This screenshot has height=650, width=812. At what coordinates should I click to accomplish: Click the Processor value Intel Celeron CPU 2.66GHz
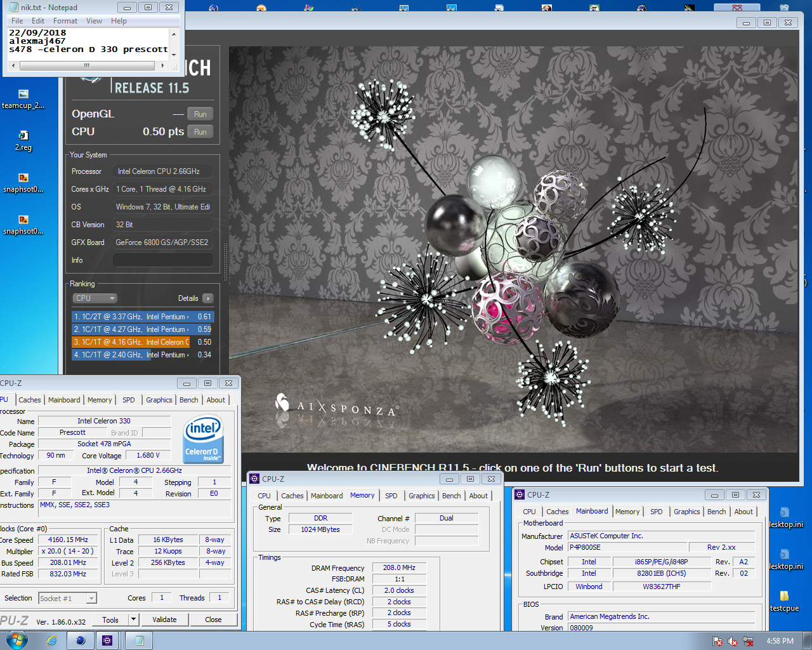pyautogui.click(x=163, y=171)
